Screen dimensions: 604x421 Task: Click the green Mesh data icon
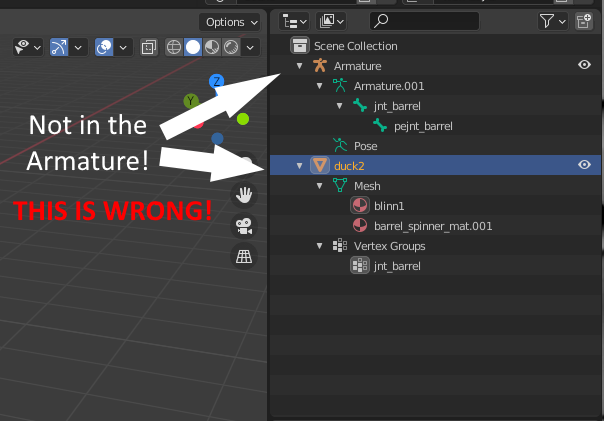tap(340, 185)
